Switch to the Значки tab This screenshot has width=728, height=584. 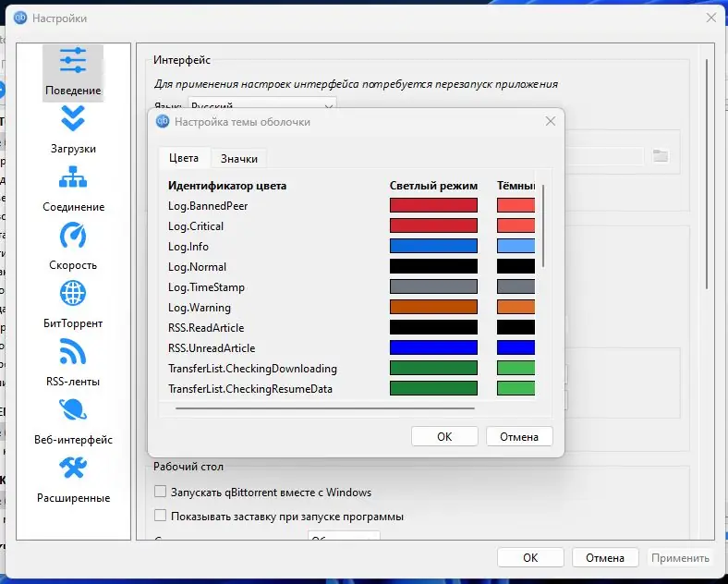tap(239, 159)
